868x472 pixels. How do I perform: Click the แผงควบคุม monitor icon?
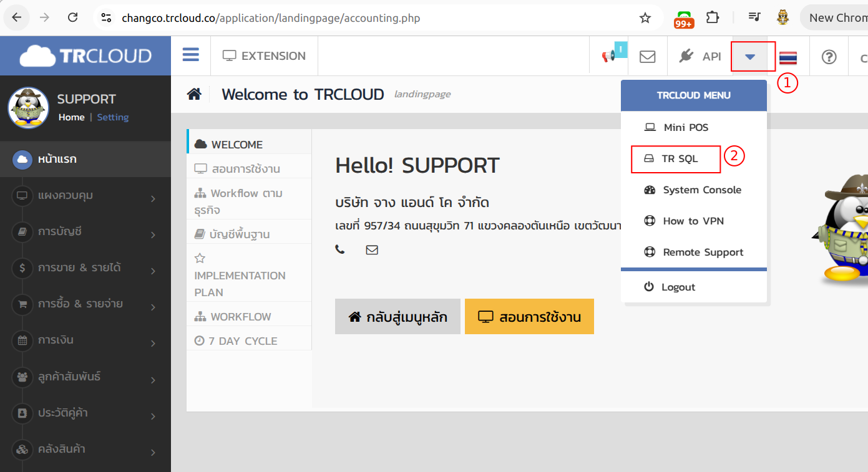tap(22, 196)
